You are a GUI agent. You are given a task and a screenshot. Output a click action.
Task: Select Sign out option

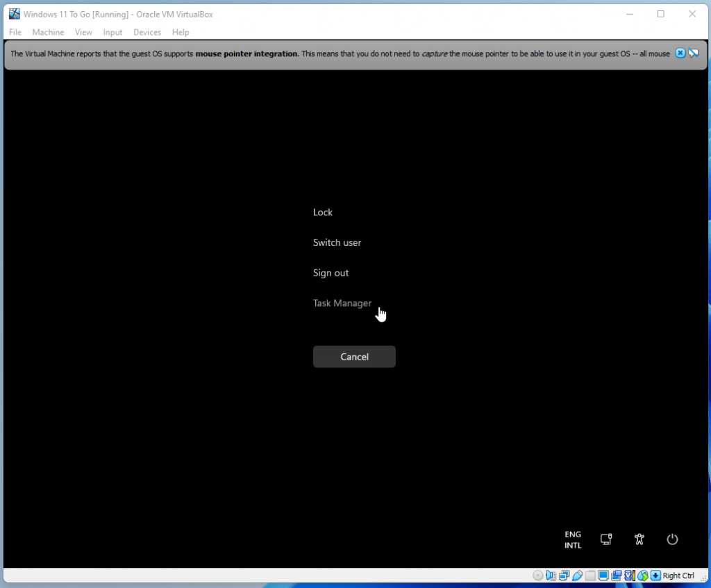331,273
